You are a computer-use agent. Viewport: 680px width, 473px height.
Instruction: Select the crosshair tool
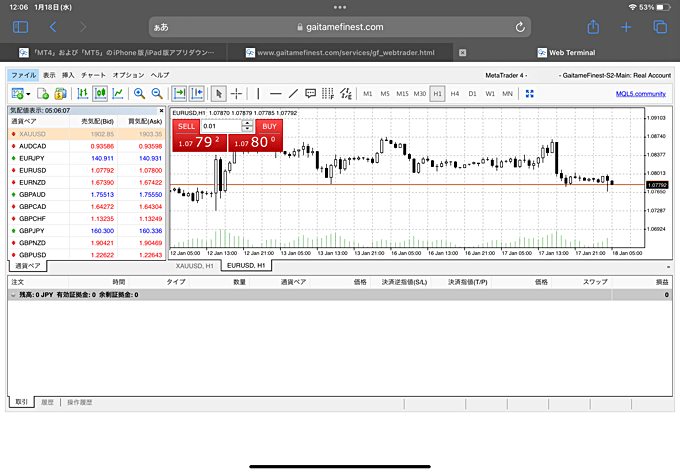236,94
